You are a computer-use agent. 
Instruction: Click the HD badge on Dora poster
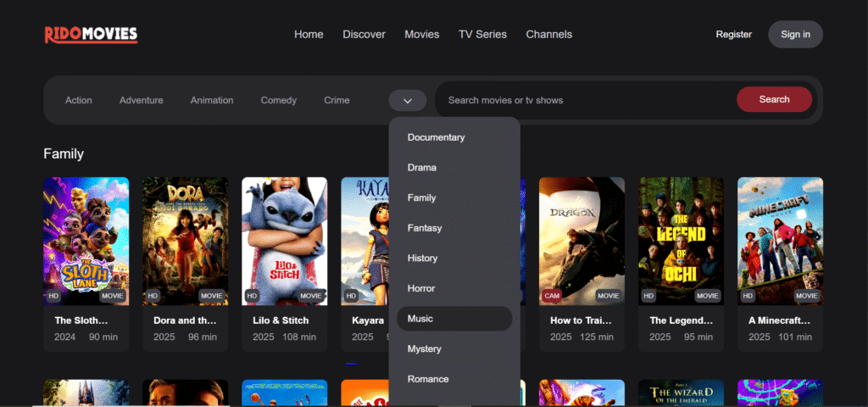153,296
